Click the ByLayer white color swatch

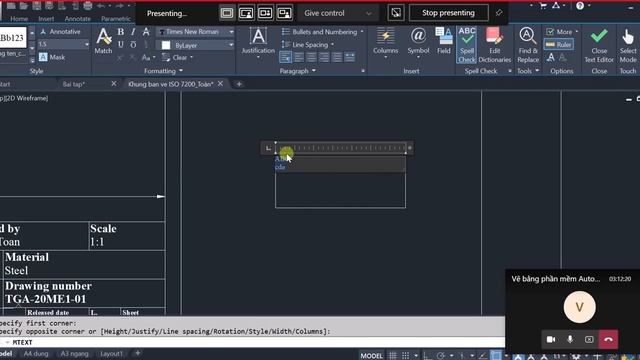pos(166,45)
